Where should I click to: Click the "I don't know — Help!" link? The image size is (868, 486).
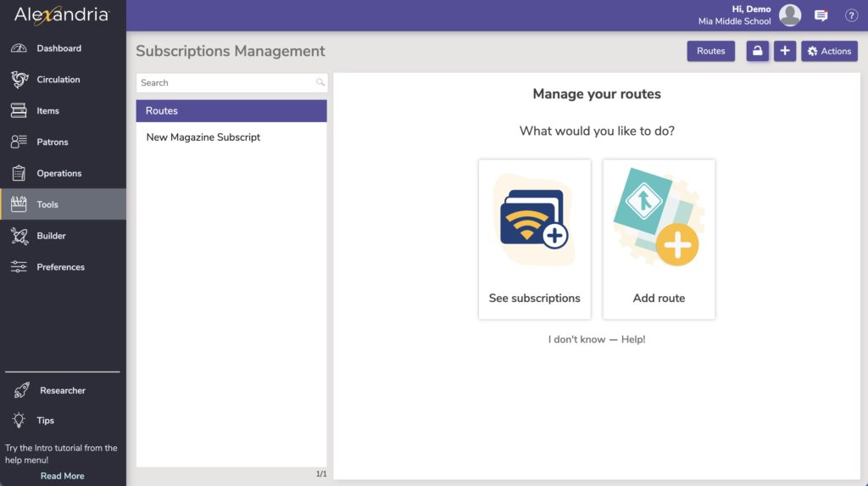(597, 339)
